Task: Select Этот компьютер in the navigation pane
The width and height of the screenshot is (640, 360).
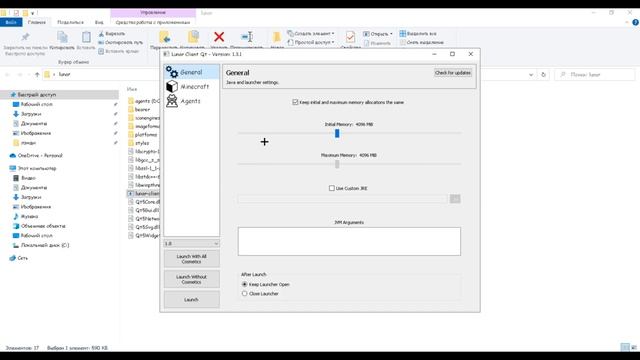Action: 37,168
